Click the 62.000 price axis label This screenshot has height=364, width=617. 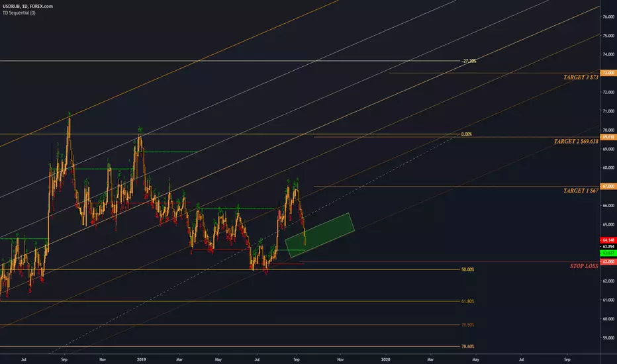pyautogui.click(x=608, y=281)
